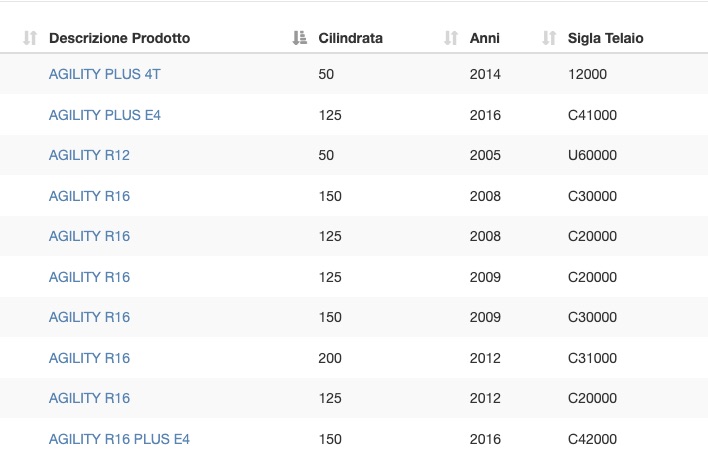Sort table by Cilindrata header text
Viewport: 708px width, 464px height.
pos(350,38)
